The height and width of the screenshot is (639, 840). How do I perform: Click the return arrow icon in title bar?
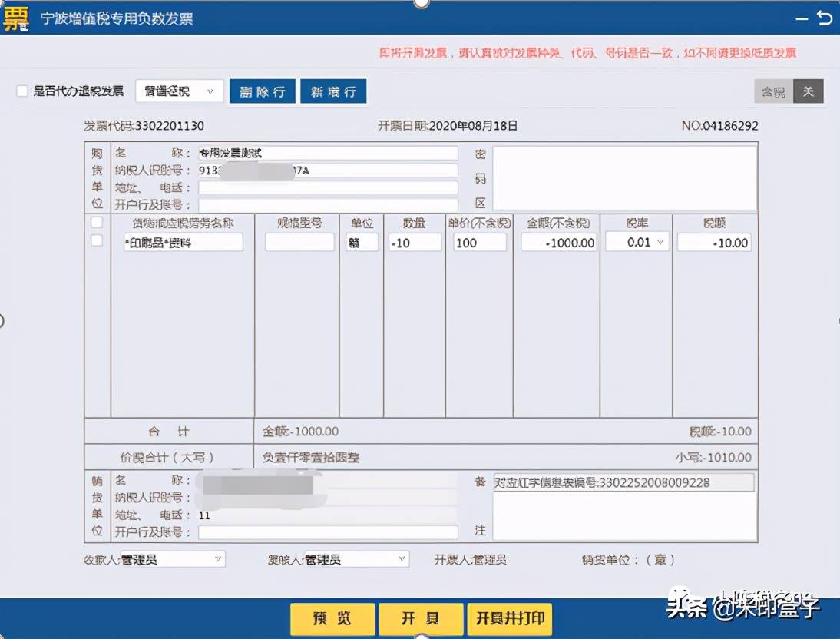(x=825, y=18)
